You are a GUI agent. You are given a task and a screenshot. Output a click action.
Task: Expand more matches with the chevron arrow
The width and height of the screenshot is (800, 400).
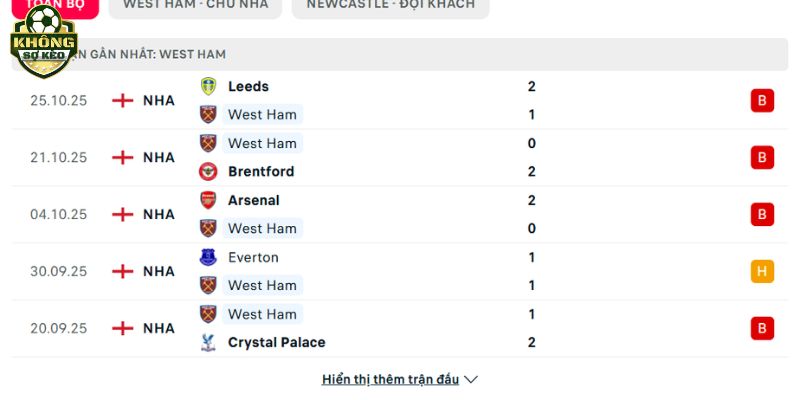pos(472,380)
